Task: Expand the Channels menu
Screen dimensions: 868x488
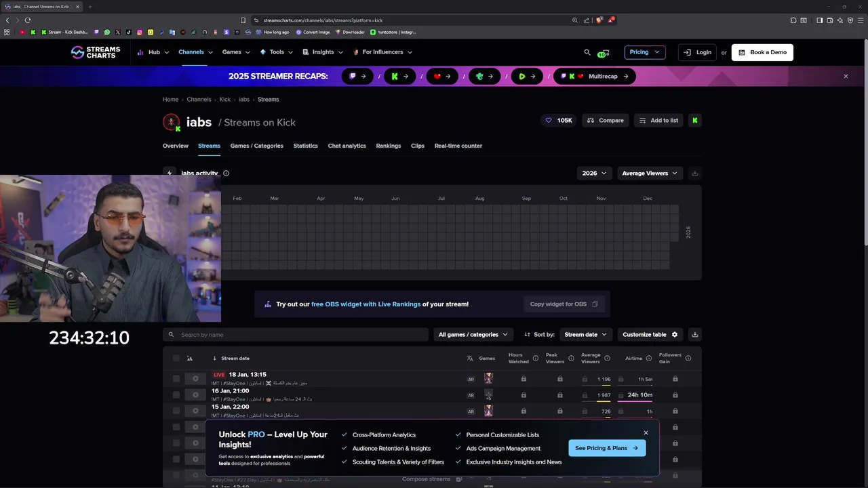Action: [195, 52]
